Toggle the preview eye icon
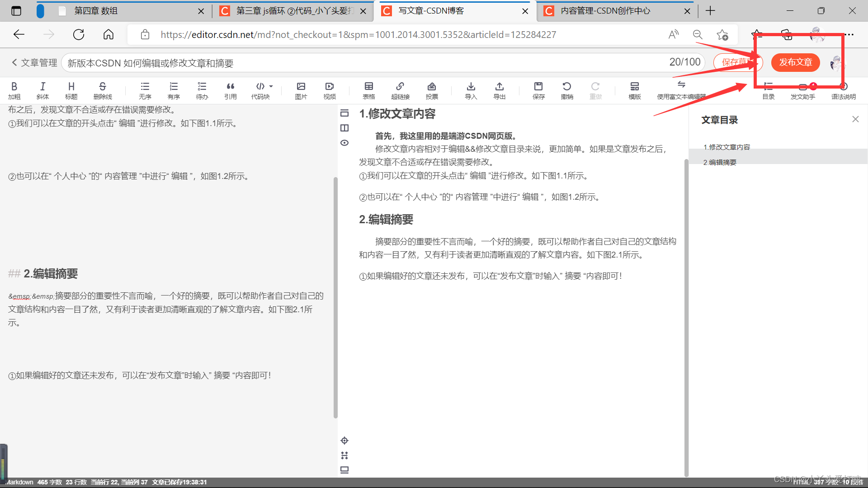This screenshot has height=488, width=868. point(344,143)
